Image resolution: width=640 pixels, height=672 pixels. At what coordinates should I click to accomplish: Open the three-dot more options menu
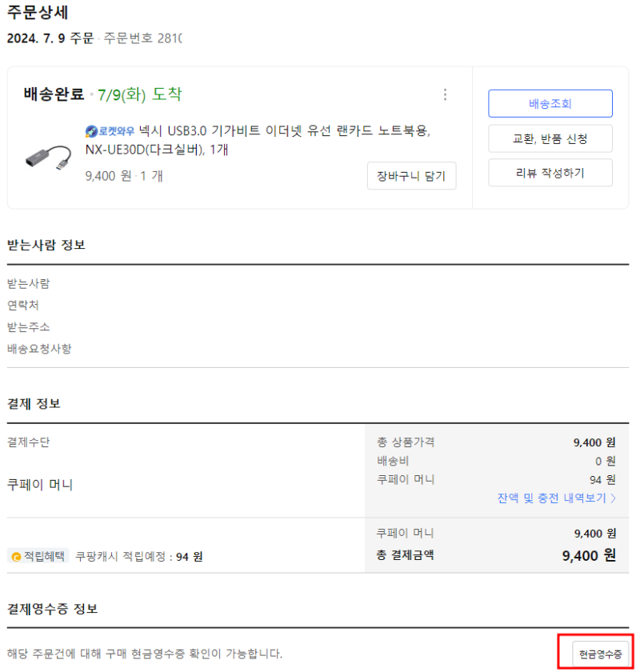(x=445, y=94)
